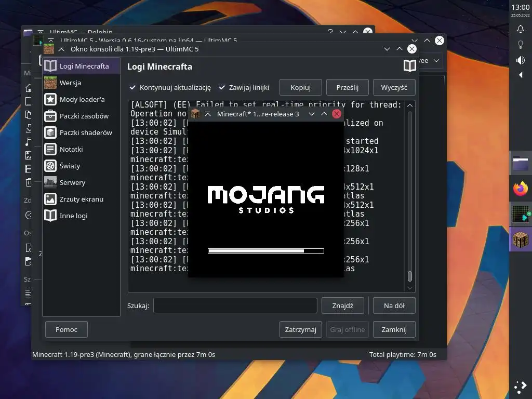This screenshot has height=399, width=532.
Task: Open Paczki shaderów page
Action: click(81, 132)
